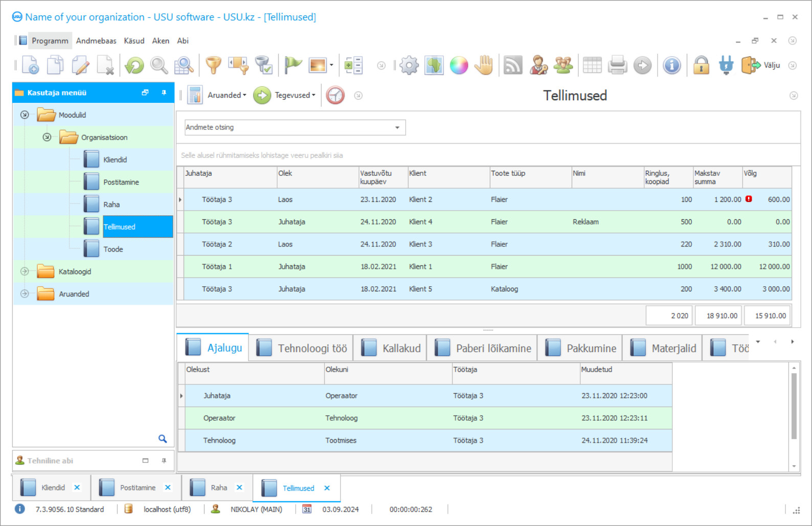Expand the Kataloogid tree node
Image resolution: width=812 pixels, height=526 pixels.
(x=25, y=271)
